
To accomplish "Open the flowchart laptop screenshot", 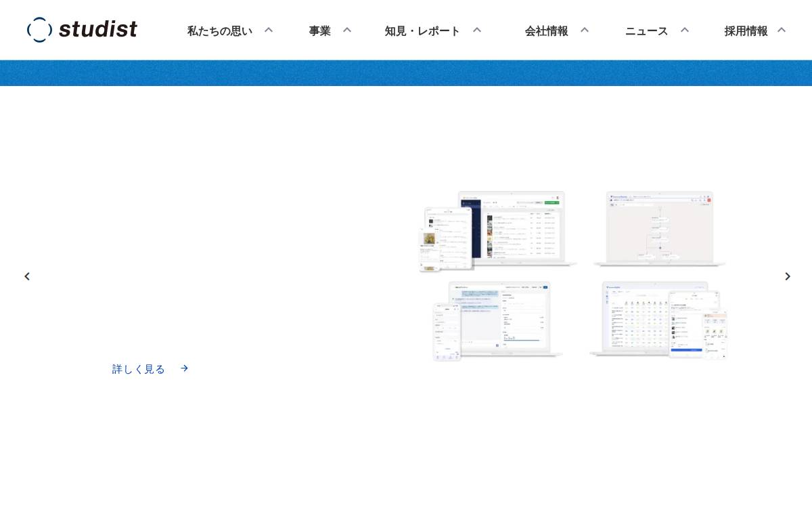I will point(660,229).
